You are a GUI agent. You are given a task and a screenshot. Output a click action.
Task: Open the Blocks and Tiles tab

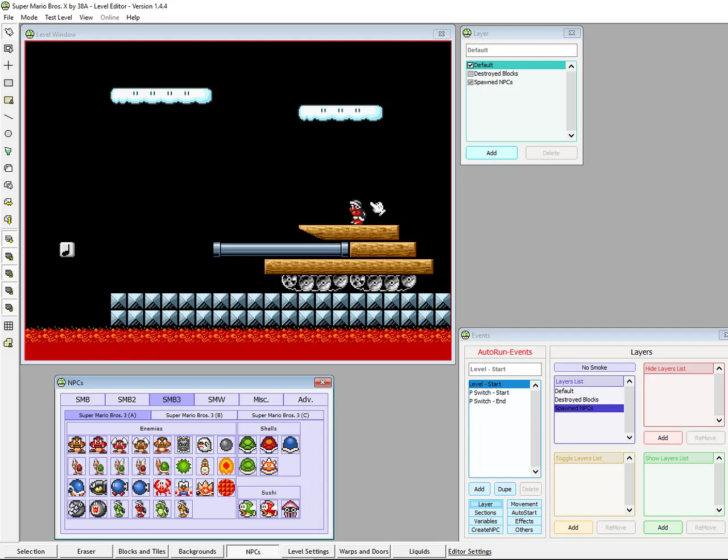[142, 551]
